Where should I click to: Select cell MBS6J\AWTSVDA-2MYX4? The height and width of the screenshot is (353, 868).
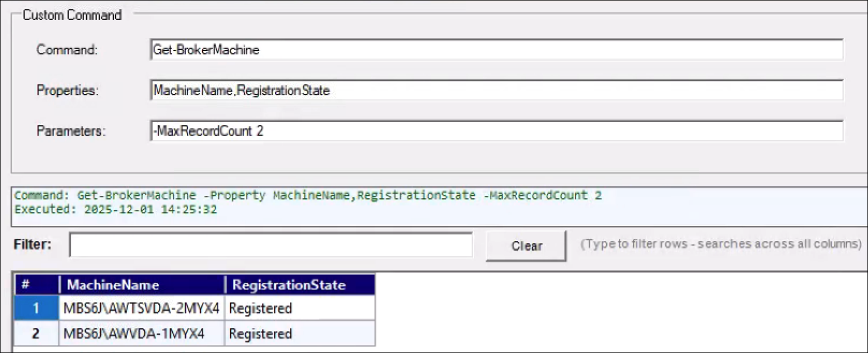pos(141,308)
